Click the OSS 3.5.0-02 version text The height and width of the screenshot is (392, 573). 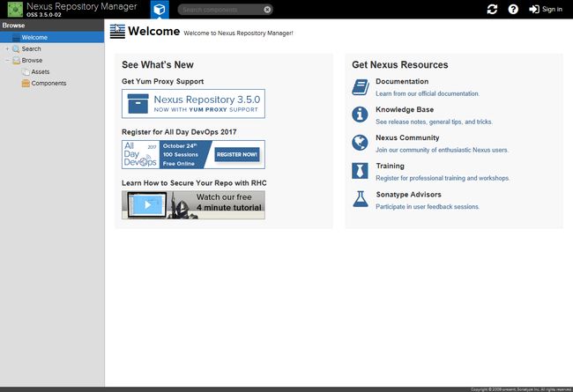(x=44, y=15)
